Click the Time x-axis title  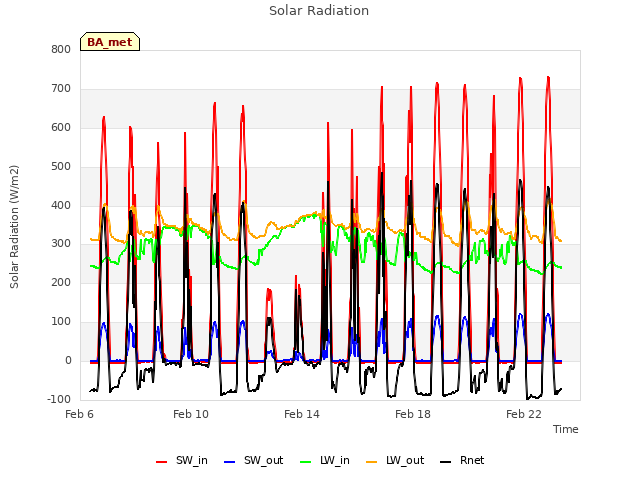[x=566, y=429]
